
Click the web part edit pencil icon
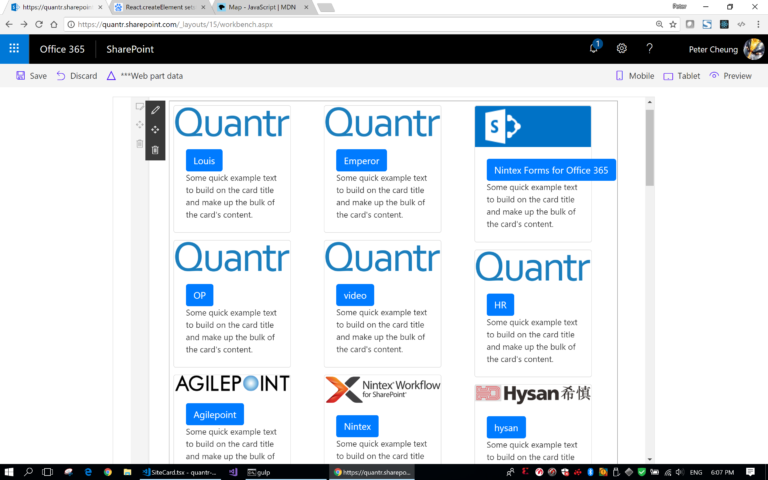155,110
